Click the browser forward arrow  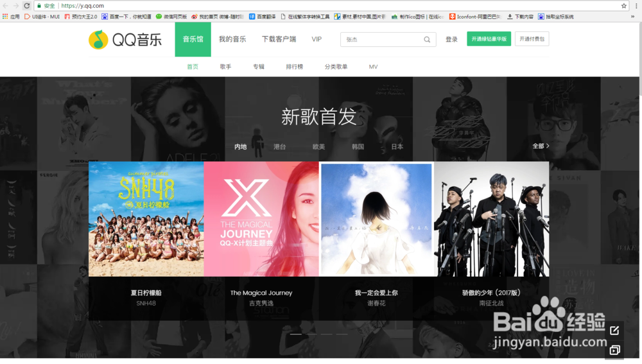15,6
